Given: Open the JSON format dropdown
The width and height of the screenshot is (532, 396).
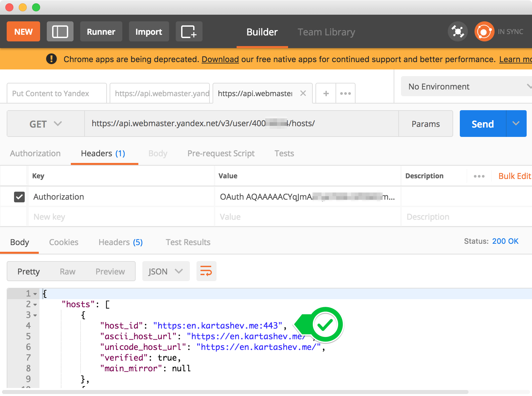Looking at the screenshot, I should (x=166, y=271).
